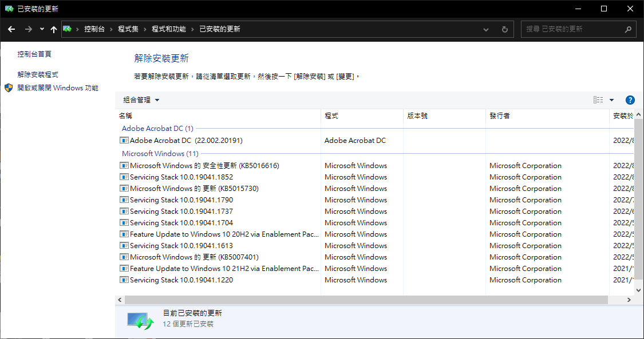Sort by the 名稱 column header
Viewport: 644px width, 339px height.
click(218, 116)
